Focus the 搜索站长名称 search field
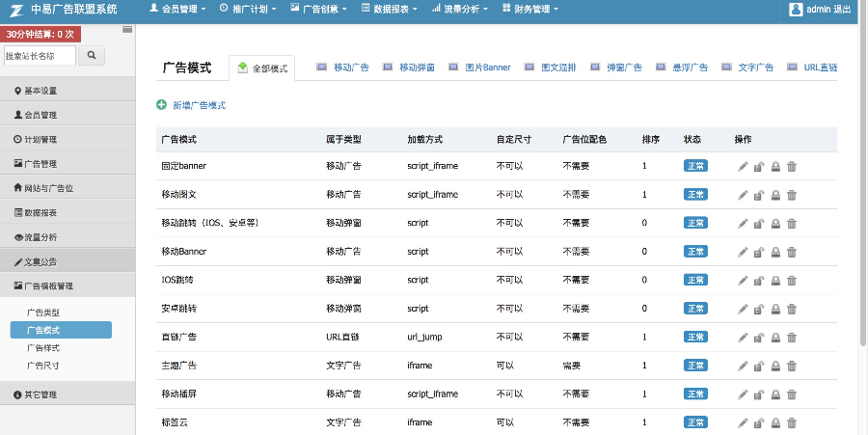Image resolution: width=868 pixels, height=435 pixels. tap(40, 55)
